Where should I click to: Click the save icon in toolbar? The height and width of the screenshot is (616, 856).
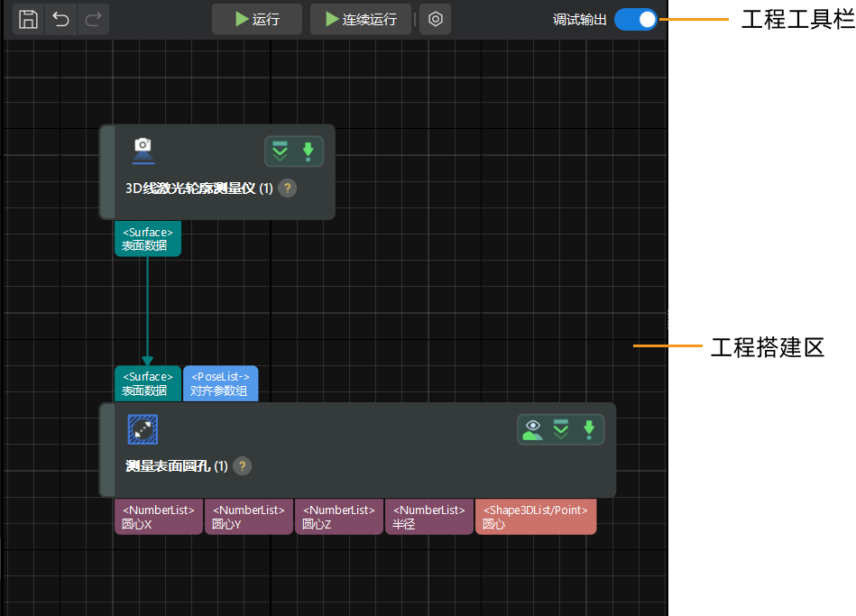click(x=28, y=19)
